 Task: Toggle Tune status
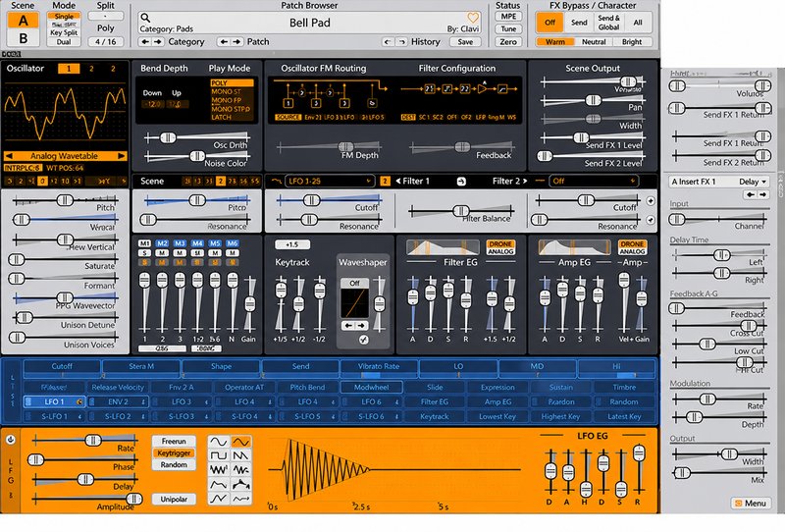coord(508,29)
